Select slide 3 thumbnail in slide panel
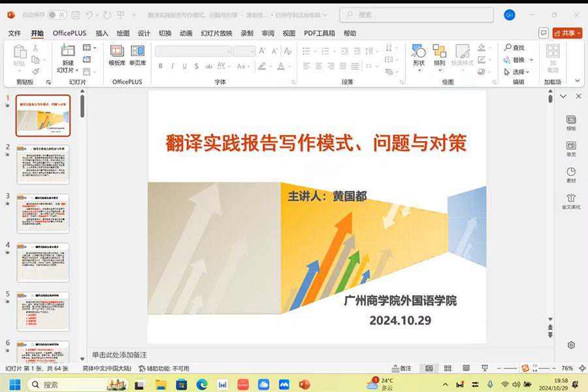This screenshot has width=588, height=392. tap(43, 214)
